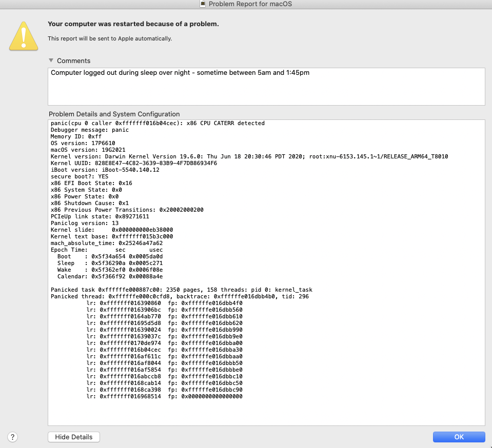Click backtrace row lr 0xfffffff01639037c
Image resolution: width=492 pixels, height=448 pixels.
tap(164, 336)
